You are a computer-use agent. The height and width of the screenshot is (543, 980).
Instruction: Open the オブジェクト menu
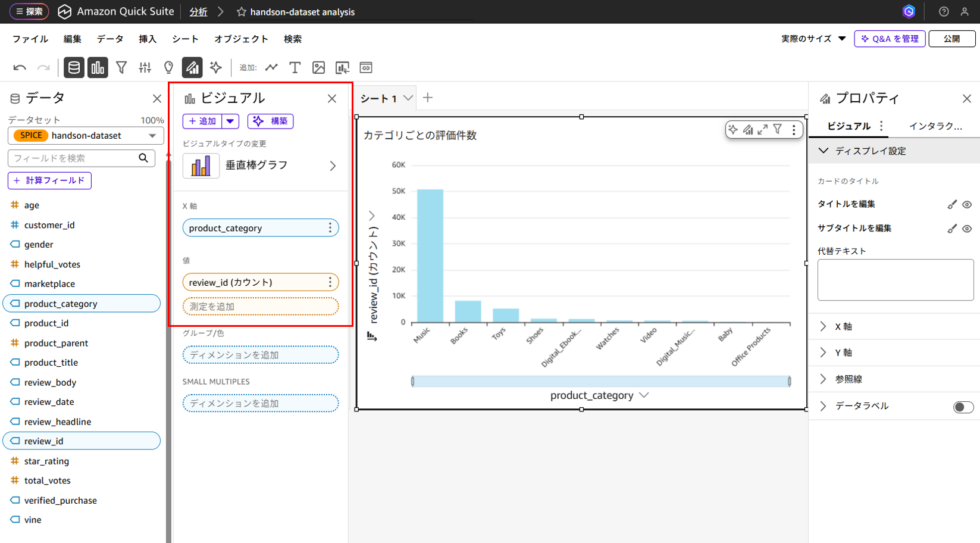(242, 39)
